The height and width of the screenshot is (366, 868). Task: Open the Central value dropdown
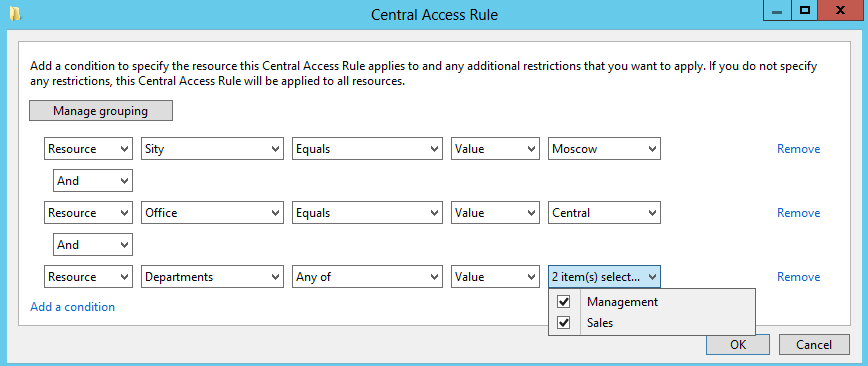[604, 213]
